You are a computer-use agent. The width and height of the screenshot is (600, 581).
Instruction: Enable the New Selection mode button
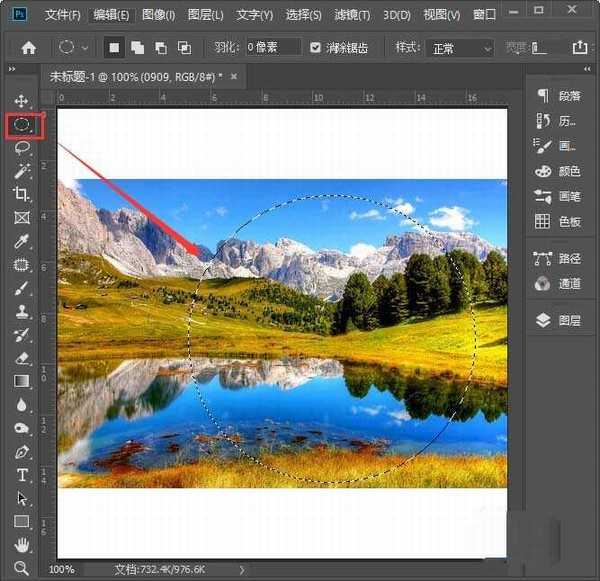point(114,48)
